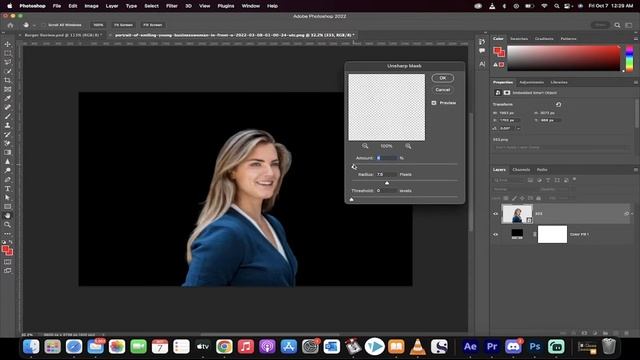Open VLC from the Dock

pos(417,347)
